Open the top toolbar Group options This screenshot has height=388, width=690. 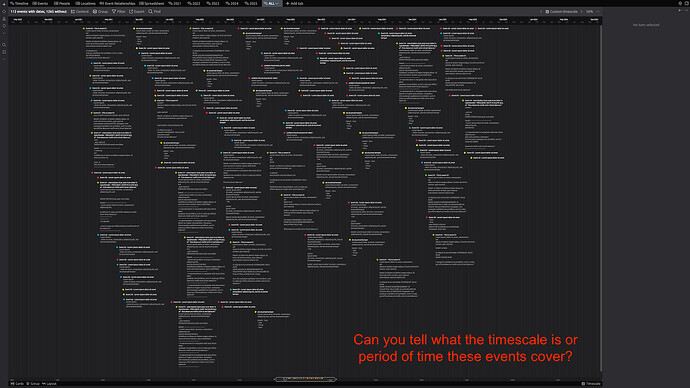pyautogui.click(x=100, y=11)
